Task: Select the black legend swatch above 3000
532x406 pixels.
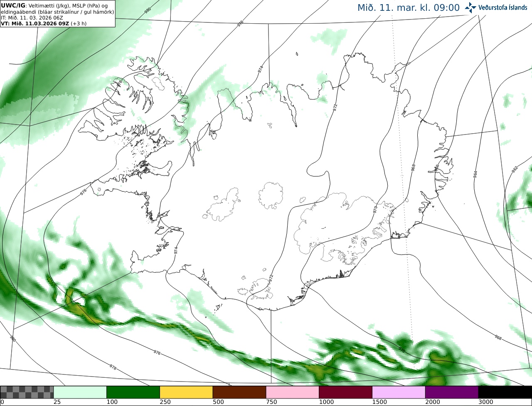Action: [x=505, y=392]
